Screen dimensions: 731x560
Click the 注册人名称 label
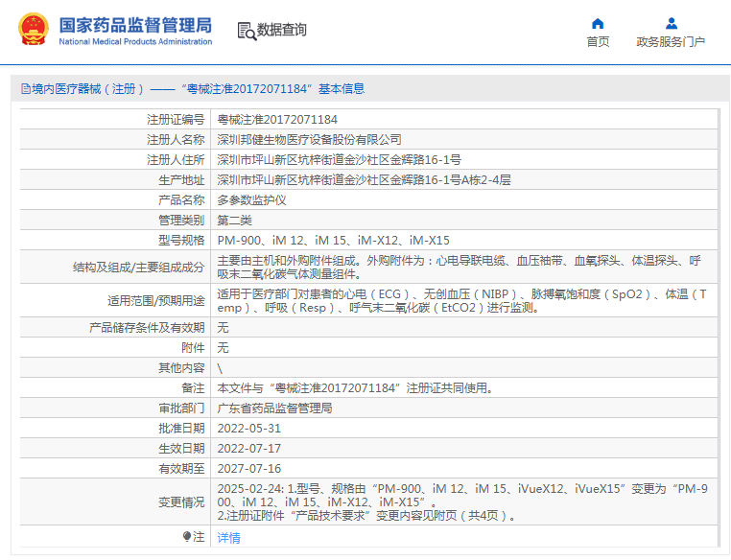176,140
